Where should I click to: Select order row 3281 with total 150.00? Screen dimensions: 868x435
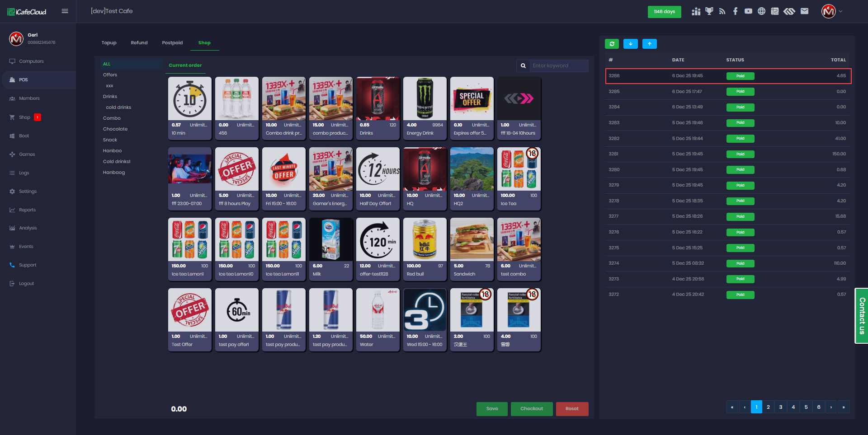point(728,154)
